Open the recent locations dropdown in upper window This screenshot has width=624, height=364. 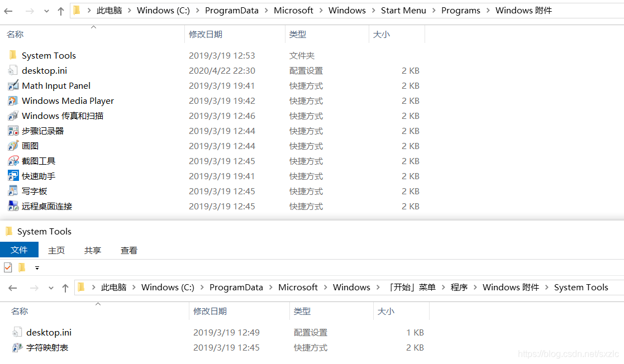[x=46, y=11]
